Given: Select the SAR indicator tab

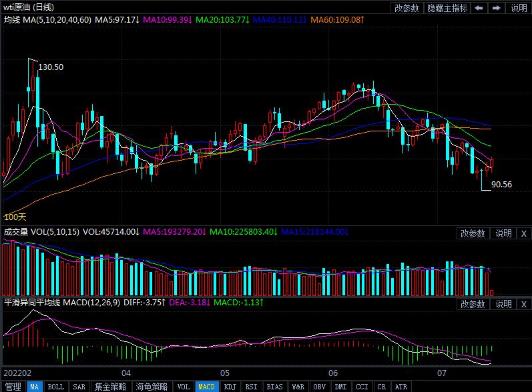Looking at the screenshot, I should (79, 387).
